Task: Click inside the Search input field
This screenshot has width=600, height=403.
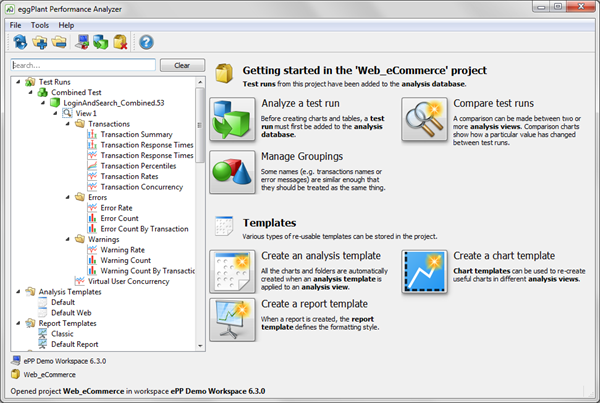Action: pos(83,65)
